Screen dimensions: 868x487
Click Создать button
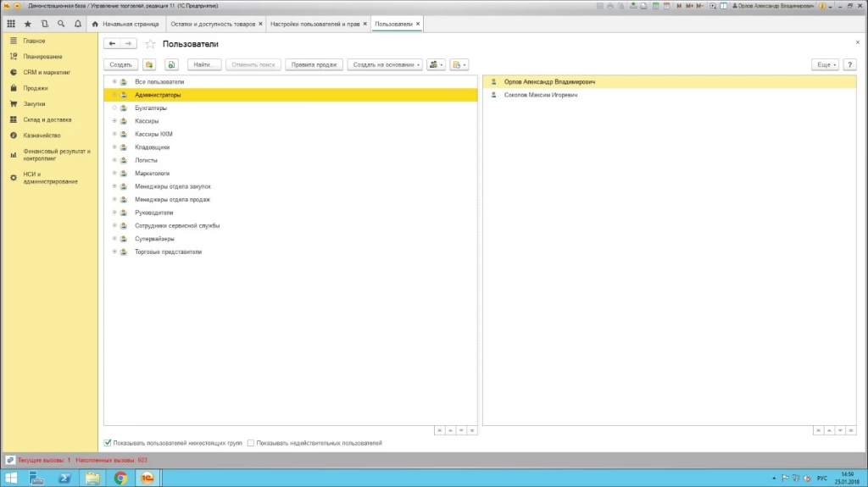tap(120, 64)
